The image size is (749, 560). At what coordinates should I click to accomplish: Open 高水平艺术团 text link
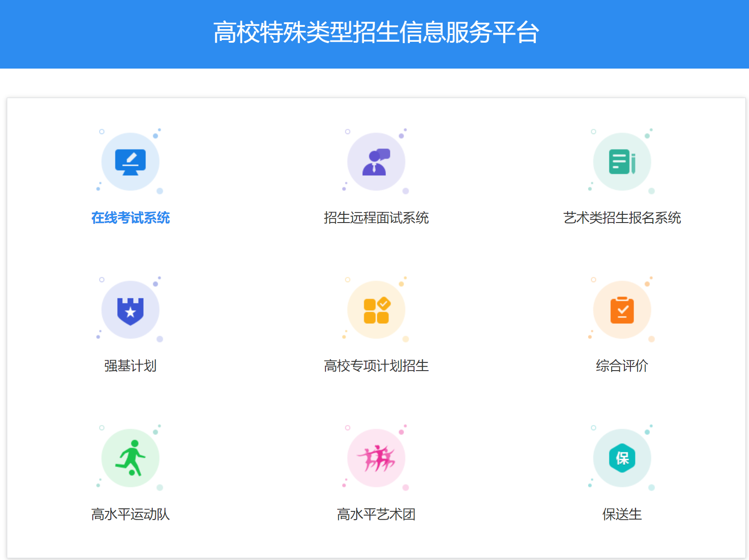point(376,514)
